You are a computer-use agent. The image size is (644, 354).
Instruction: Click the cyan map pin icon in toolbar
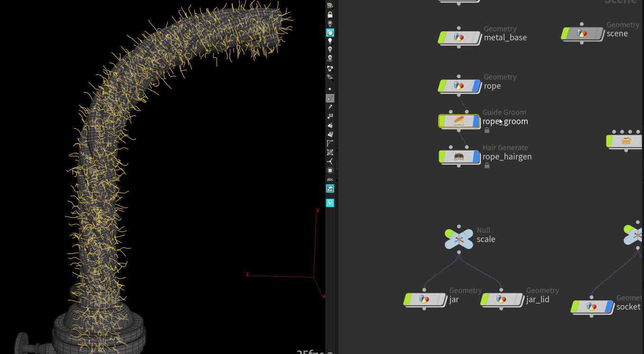pyautogui.click(x=330, y=203)
